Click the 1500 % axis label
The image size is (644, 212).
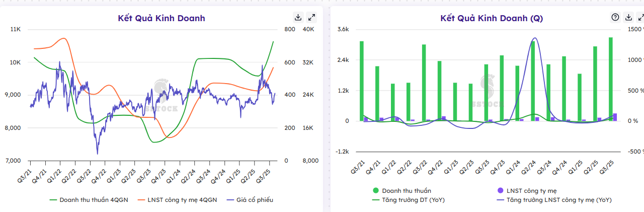(x=636, y=30)
